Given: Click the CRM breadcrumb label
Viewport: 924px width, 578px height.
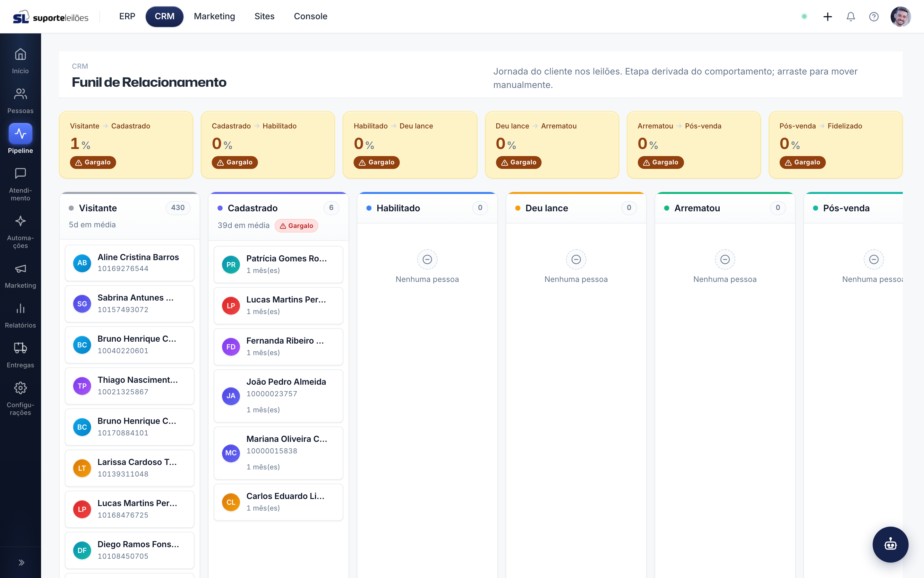Looking at the screenshot, I should [80, 66].
